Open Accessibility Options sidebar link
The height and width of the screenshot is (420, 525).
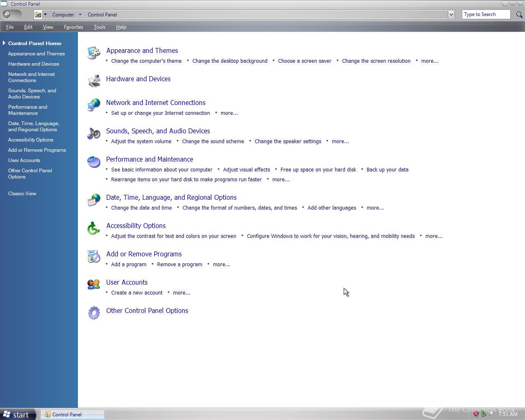[31, 139]
